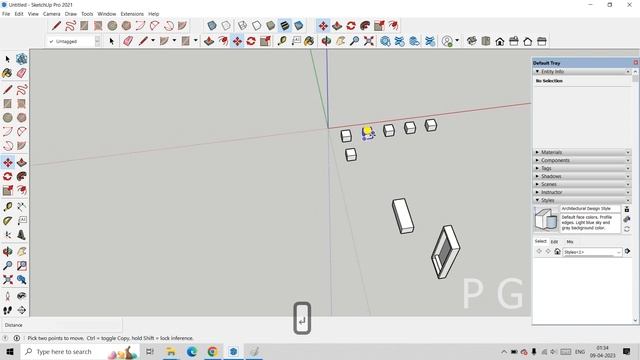Select the Zoom Window tool
Viewport: 640px width, 360px height.
tap(21, 266)
